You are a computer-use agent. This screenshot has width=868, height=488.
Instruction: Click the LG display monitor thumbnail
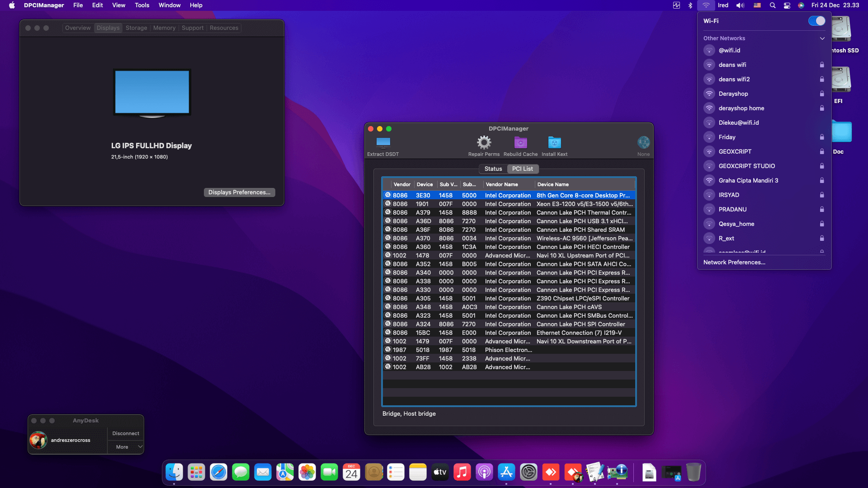click(152, 93)
